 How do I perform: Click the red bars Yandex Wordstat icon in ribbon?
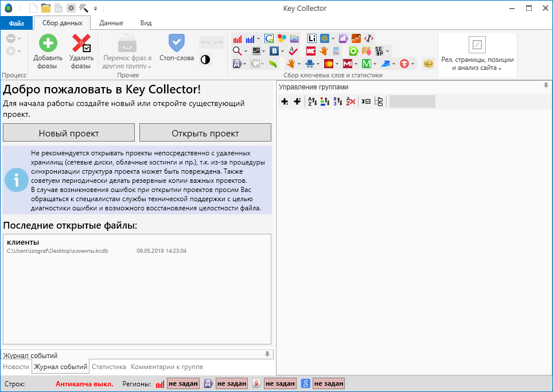pos(237,39)
